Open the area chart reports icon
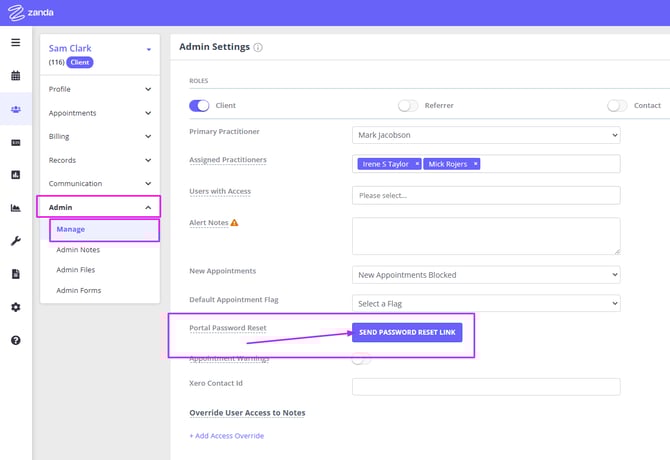670x460 pixels. tap(15, 208)
